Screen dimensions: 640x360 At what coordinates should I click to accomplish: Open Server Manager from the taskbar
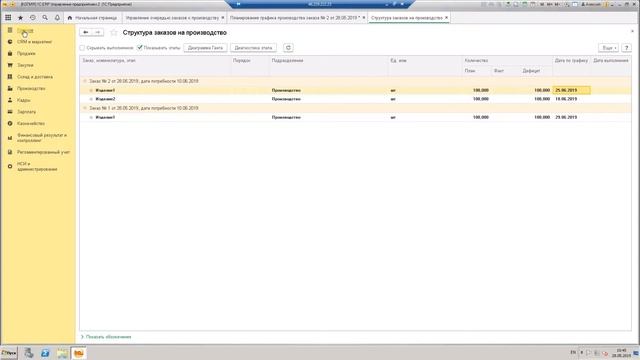(29, 353)
